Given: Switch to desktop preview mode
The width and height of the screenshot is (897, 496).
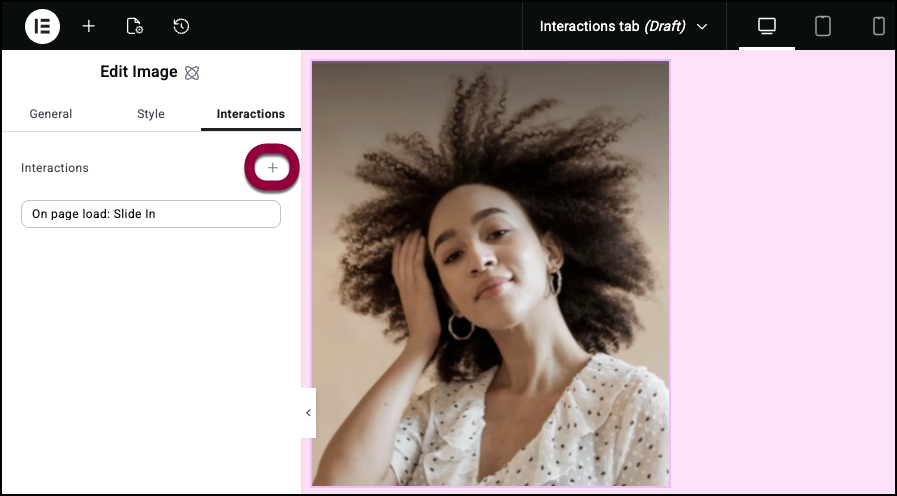Looking at the screenshot, I should (x=767, y=26).
